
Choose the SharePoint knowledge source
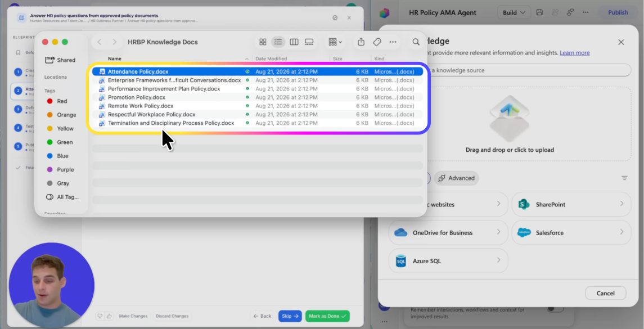(x=571, y=205)
